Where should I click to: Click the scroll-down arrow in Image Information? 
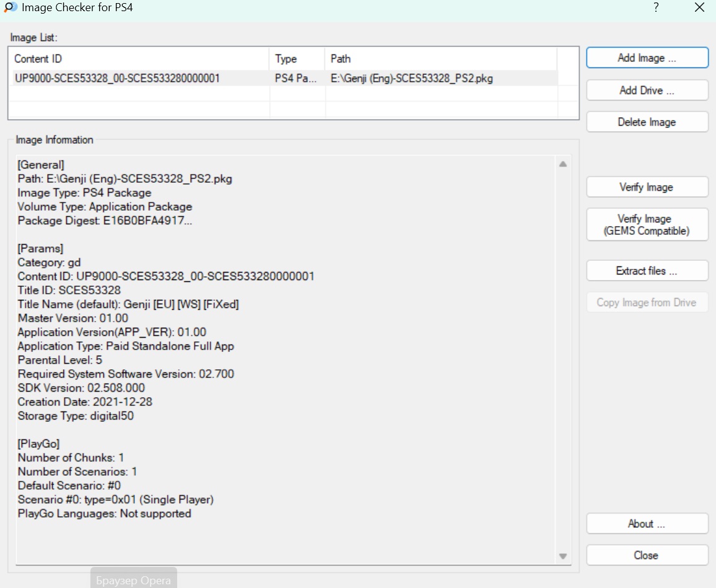point(563,556)
